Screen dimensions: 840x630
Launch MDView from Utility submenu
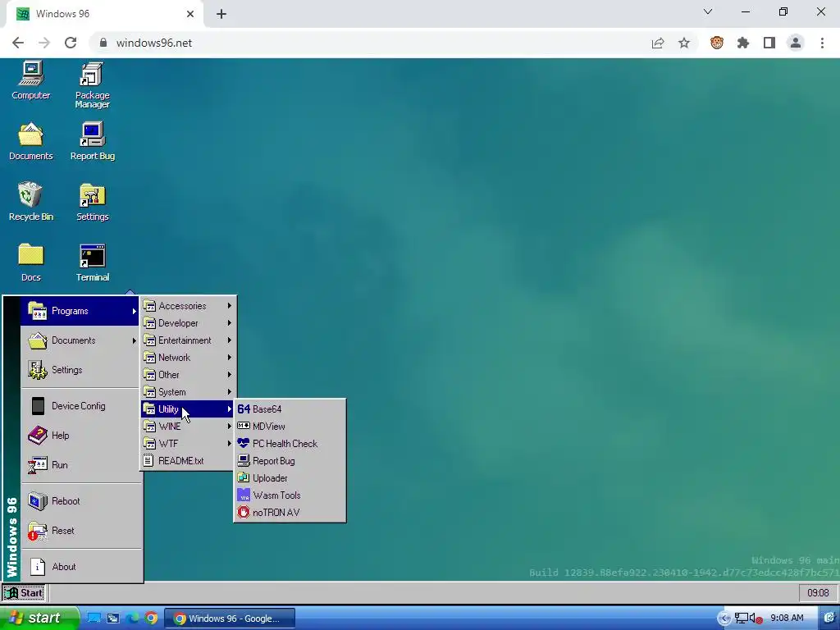[x=290, y=426]
